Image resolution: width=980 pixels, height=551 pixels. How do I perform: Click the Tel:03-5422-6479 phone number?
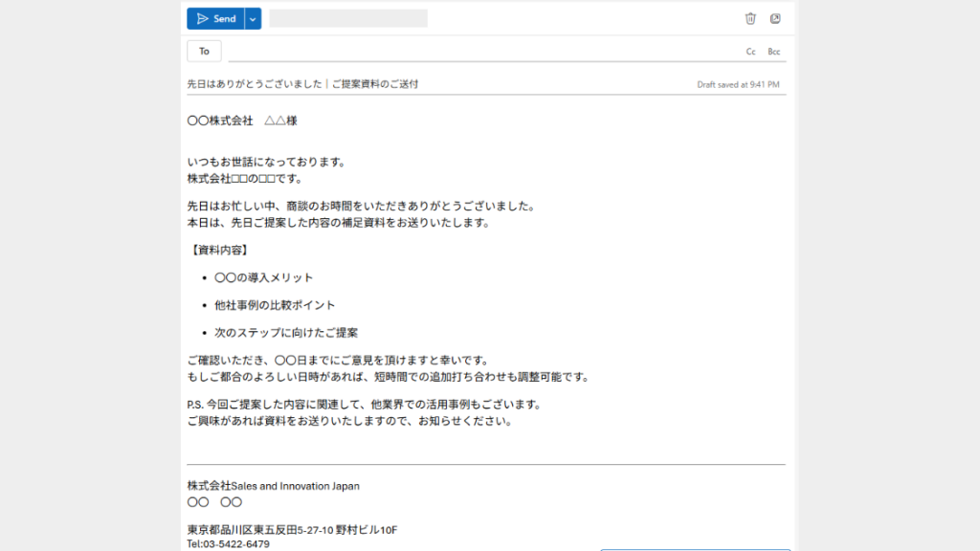click(x=228, y=543)
